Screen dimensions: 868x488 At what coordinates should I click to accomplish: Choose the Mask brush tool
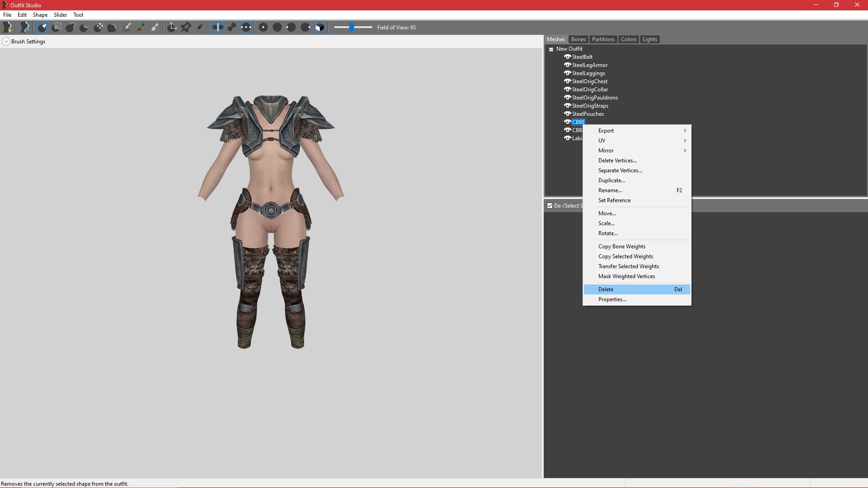[56, 27]
